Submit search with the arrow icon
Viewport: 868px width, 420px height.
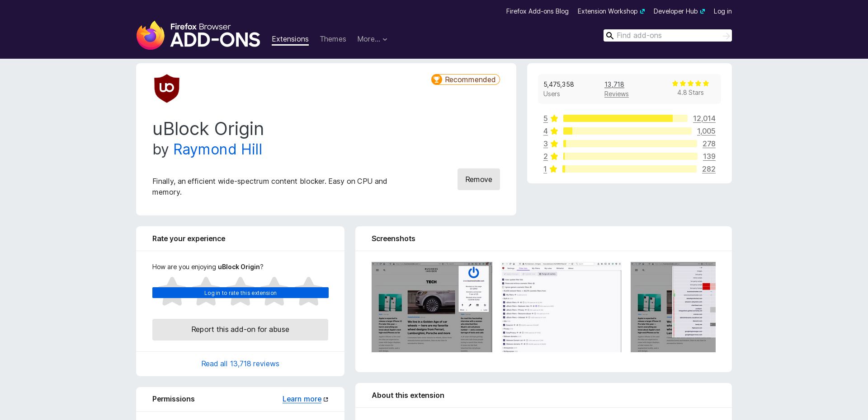(726, 36)
